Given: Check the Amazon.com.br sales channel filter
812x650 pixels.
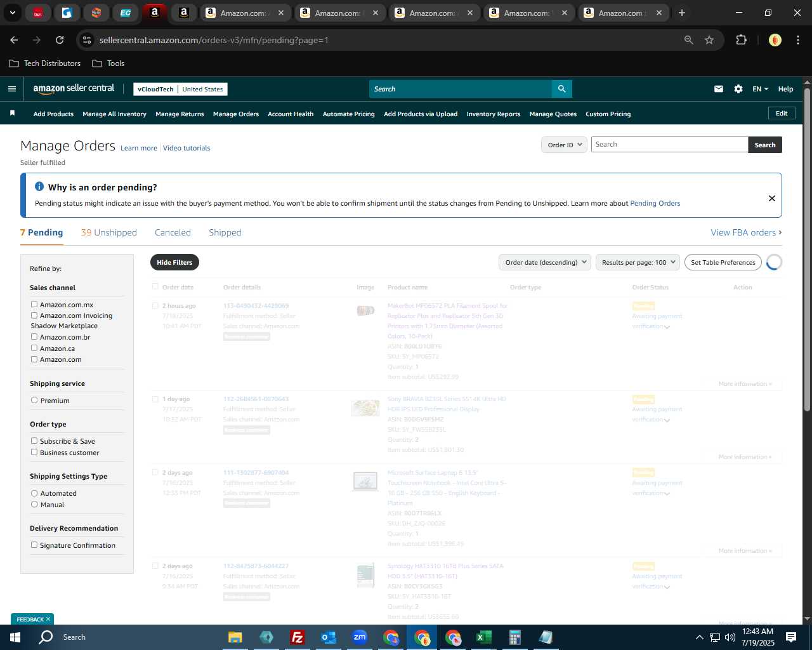Looking at the screenshot, I should tap(34, 337).
